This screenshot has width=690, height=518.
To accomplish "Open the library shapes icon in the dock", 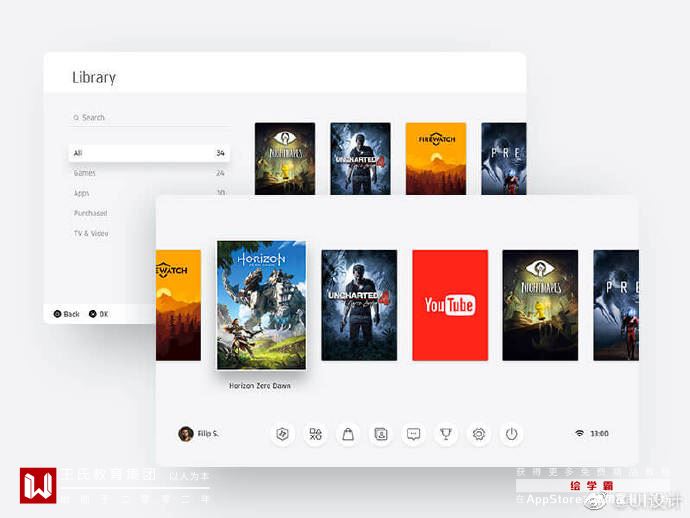I will click(x=315, y=434).
